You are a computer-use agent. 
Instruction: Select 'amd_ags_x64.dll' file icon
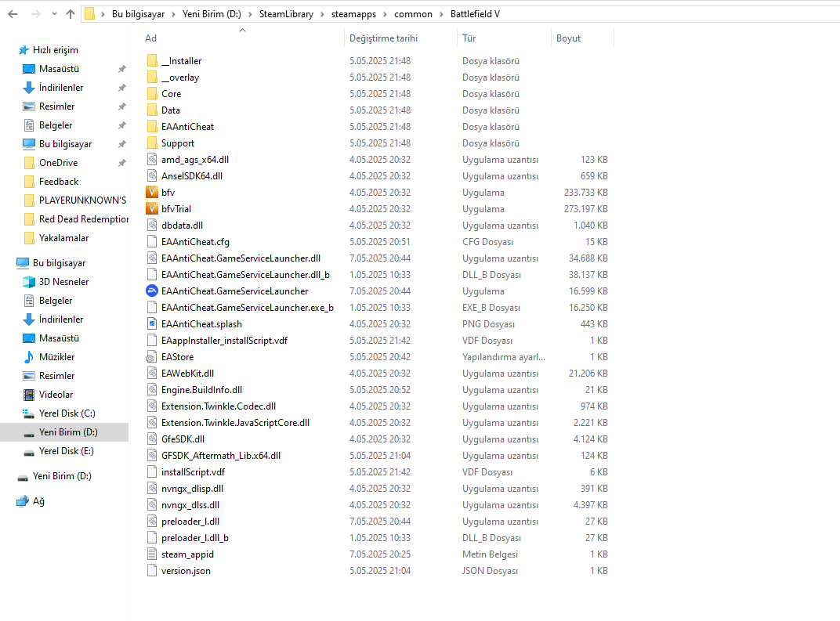click(x=152, y=160)
